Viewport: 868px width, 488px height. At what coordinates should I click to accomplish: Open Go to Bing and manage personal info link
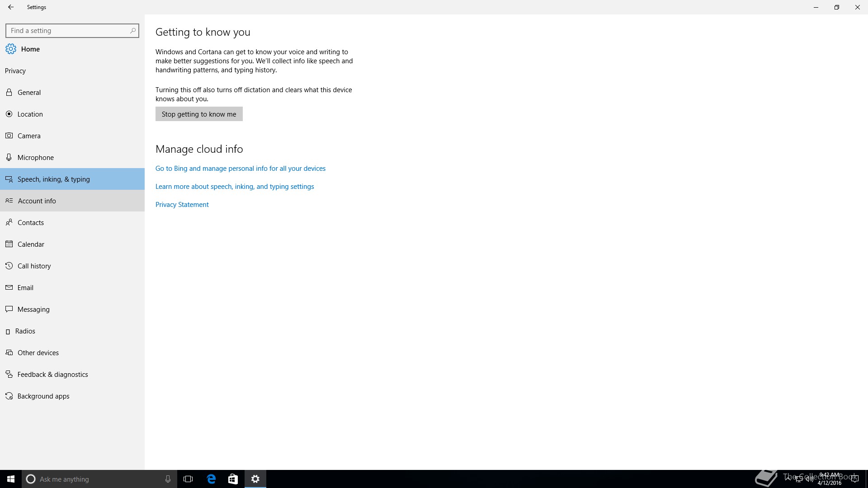(x=241, y=169)
